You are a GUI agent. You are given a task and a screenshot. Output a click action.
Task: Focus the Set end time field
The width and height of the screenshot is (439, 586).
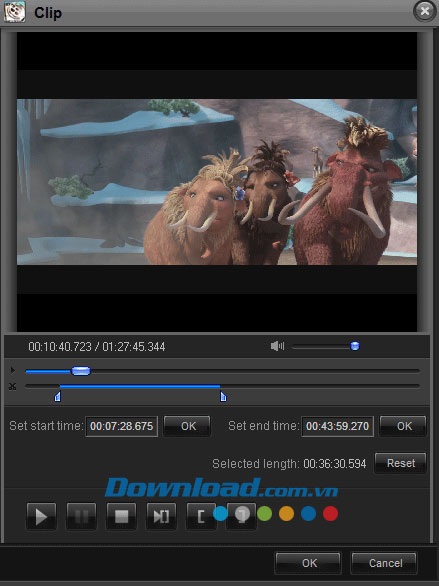click(337, 426)
